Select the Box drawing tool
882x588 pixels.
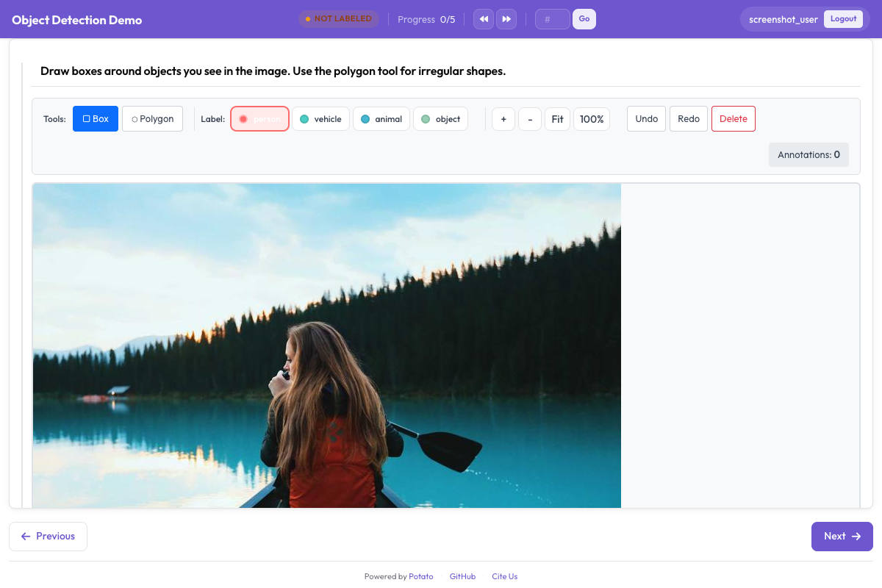click(x=96, y=119)
